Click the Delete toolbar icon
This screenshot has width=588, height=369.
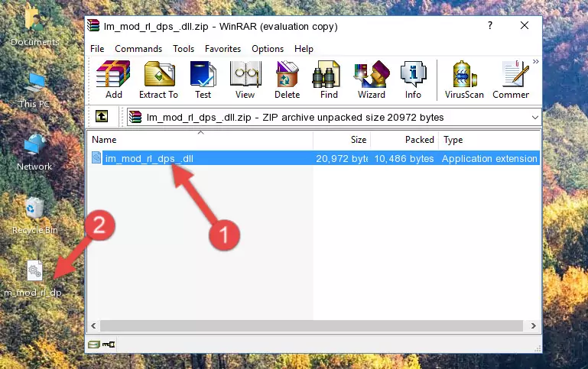click(x=287, y=79)
